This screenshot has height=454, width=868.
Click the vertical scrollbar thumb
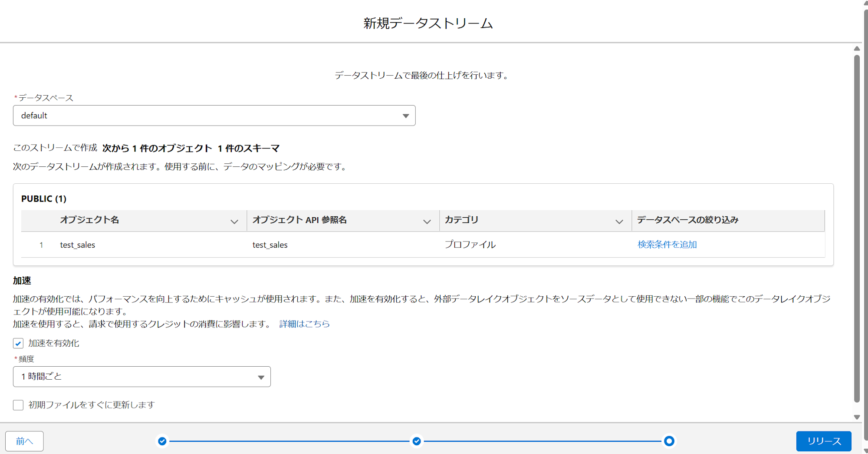[x=857, y=226]
